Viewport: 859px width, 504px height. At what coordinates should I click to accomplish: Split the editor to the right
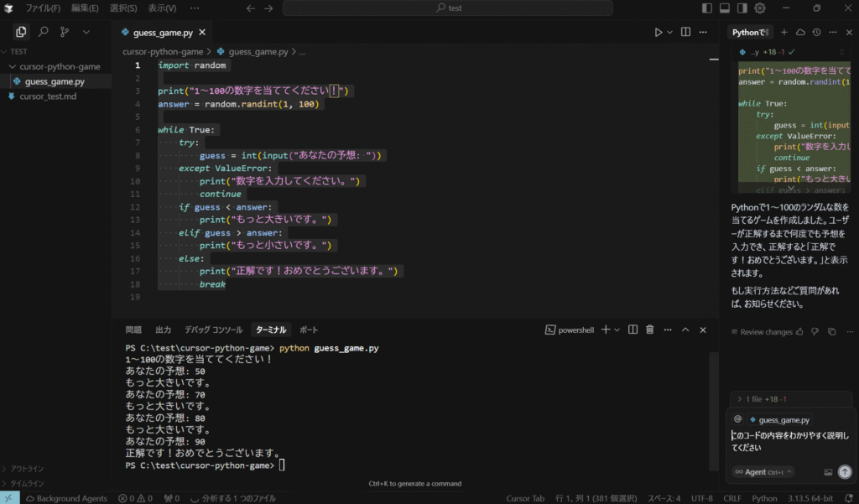[685, 33]
